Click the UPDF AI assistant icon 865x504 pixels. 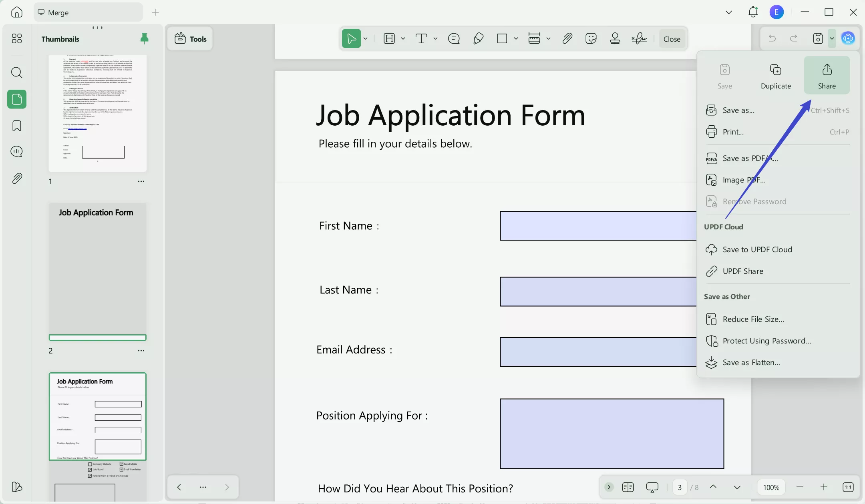click(848, 38)
